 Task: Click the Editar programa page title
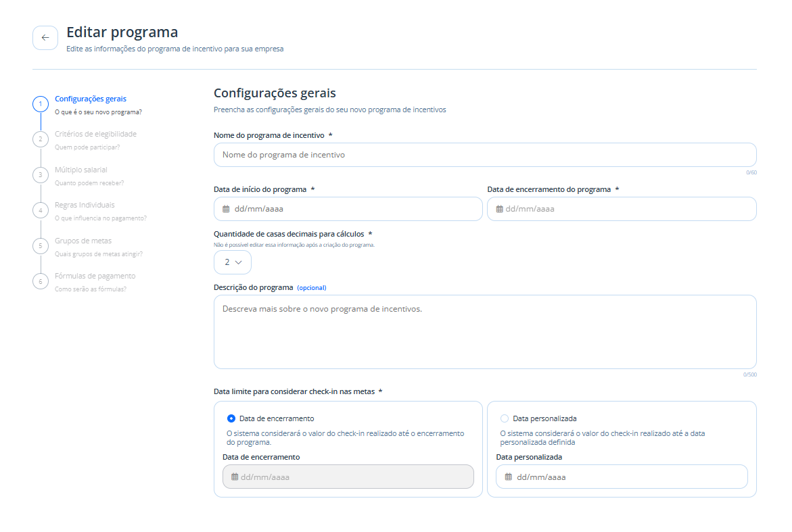122,32
